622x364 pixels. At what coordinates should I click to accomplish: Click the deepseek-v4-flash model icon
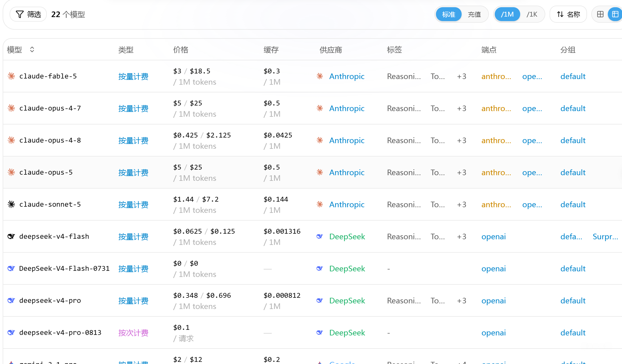[11, 236]
